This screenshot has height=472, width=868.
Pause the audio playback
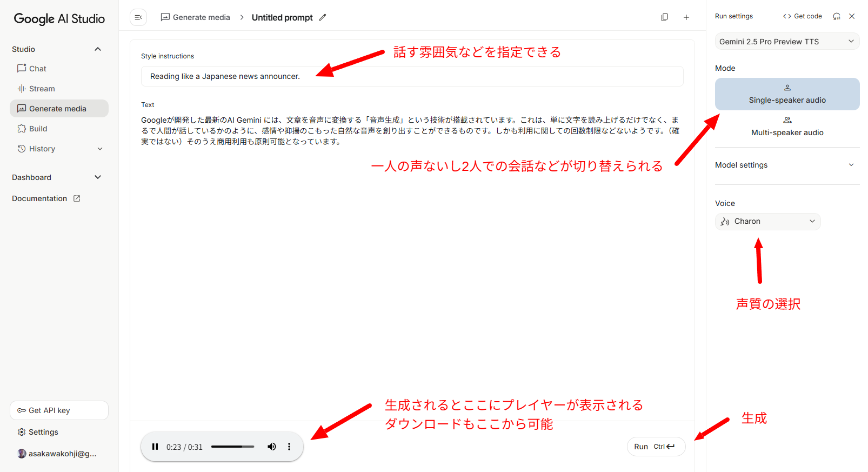(155, 447)
